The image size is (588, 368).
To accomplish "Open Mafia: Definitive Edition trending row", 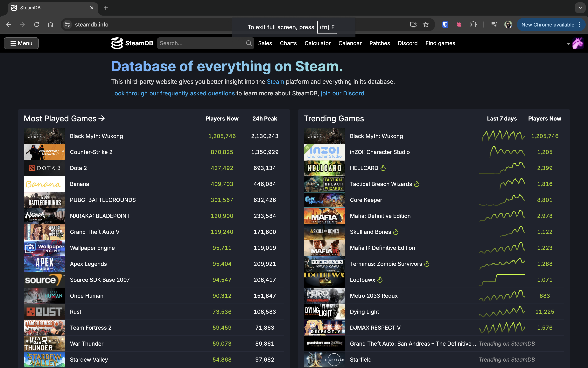I will pyautogui.click(x=434, y=216).
